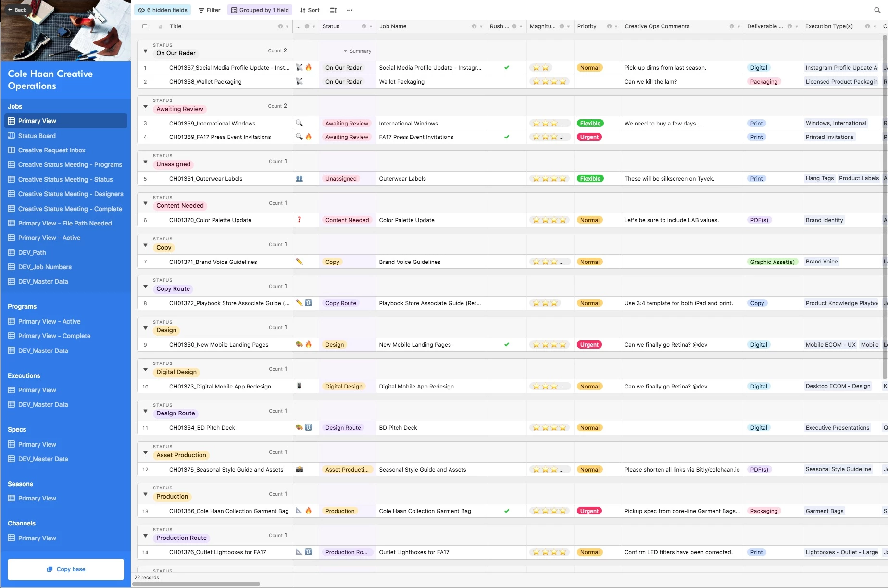Click the vertical scrollbar on right edge
This screenshot has height=588, width=888.
[886, 207]
